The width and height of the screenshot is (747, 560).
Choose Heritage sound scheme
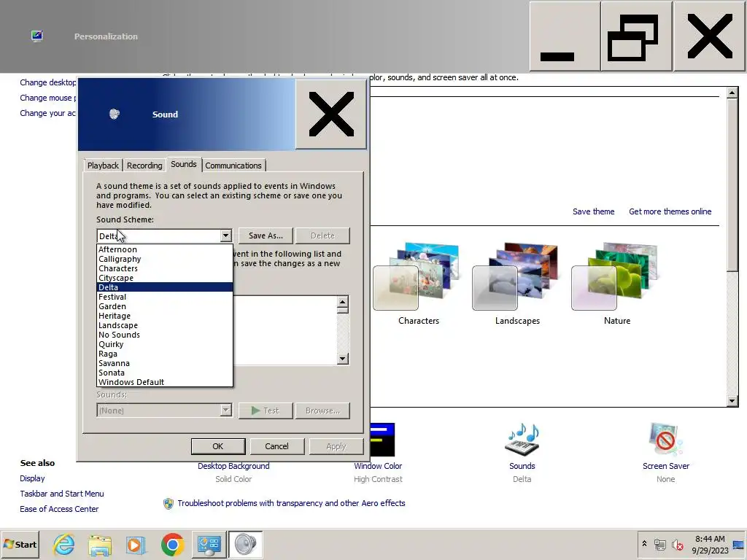(x=164, y=316)
